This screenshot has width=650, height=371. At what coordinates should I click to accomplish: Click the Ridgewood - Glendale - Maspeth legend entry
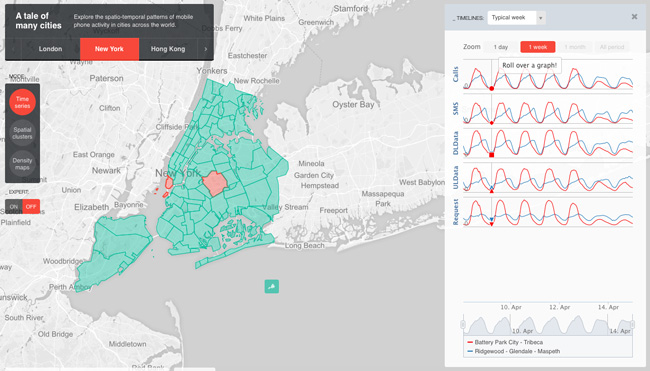click(513, 352)
